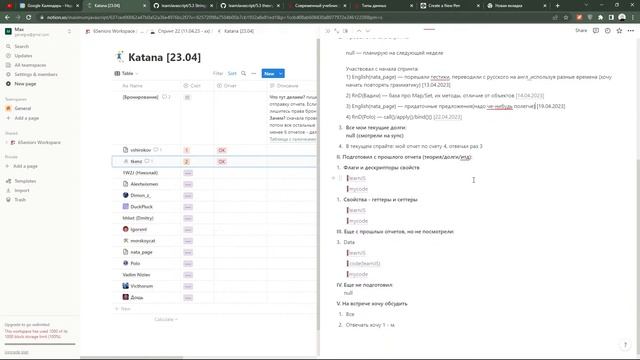This screenshot has height=360, width=640.
Task: Open a new browser tab with plus
Action: pyautogui.click(x=558, y=6)
